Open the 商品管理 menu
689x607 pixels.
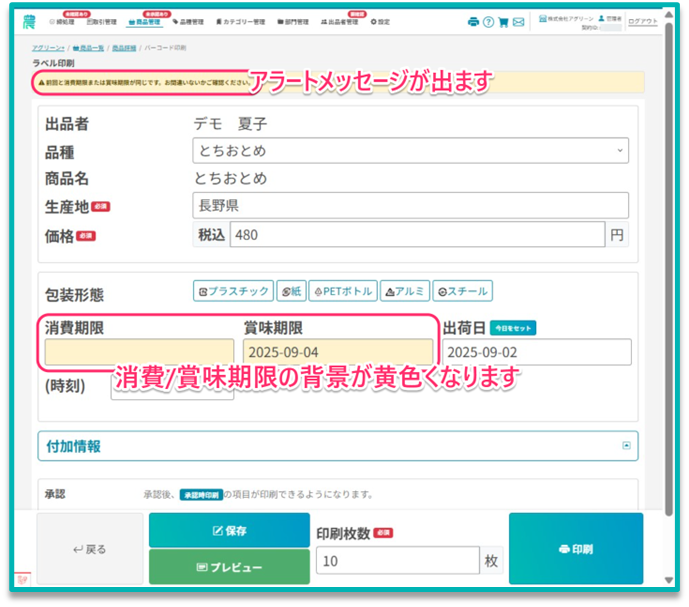coord(146,21)
